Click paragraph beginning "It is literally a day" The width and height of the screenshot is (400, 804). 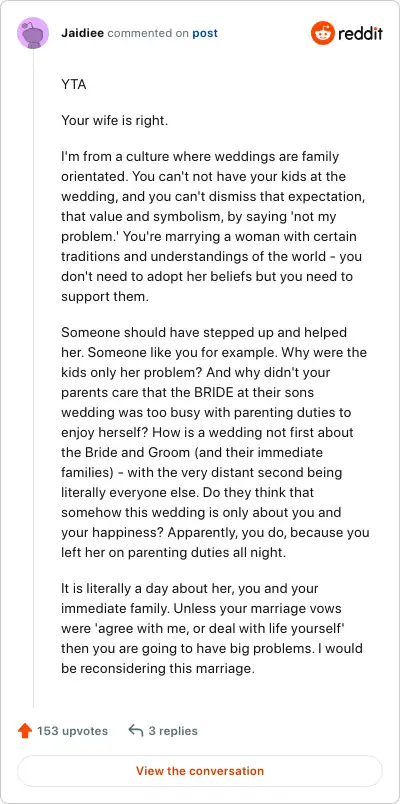pyautogui.click(x=212, y=629)
